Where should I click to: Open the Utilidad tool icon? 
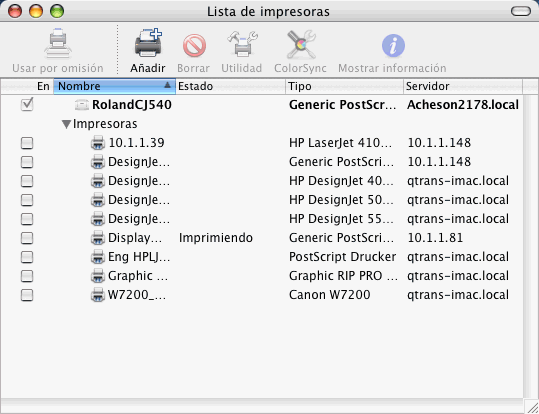point(242,44)
